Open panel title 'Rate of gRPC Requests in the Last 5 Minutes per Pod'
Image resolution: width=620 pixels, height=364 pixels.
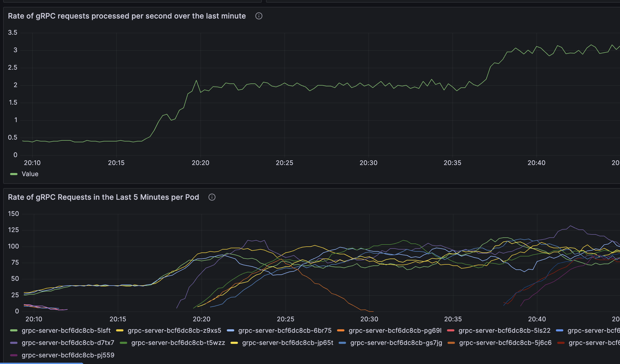click(103, 197)
